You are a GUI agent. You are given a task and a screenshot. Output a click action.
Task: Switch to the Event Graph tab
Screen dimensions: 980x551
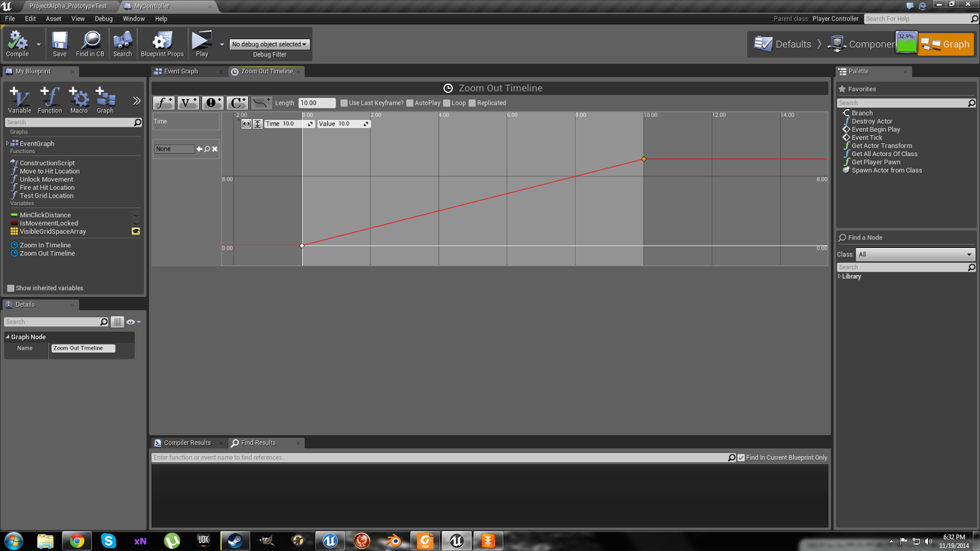(x=181, y=72)
